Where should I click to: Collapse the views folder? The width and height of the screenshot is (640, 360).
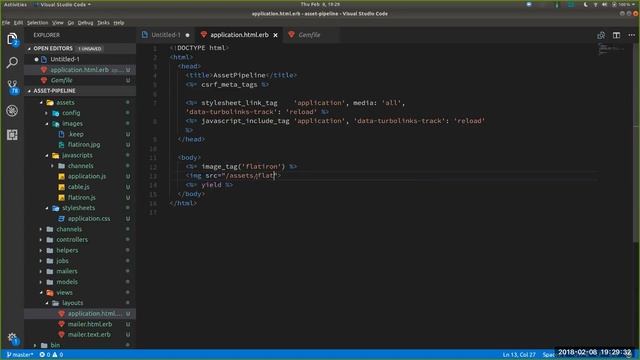click(x=64, y=293)
